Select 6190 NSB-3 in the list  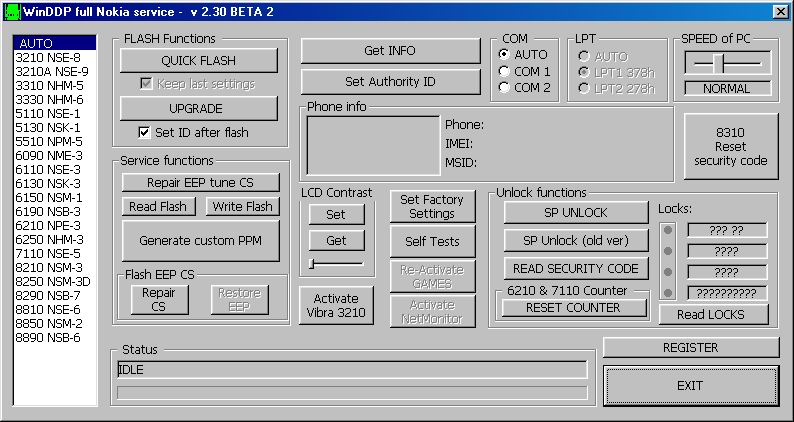pyautogui.click(x=55, y=212)
